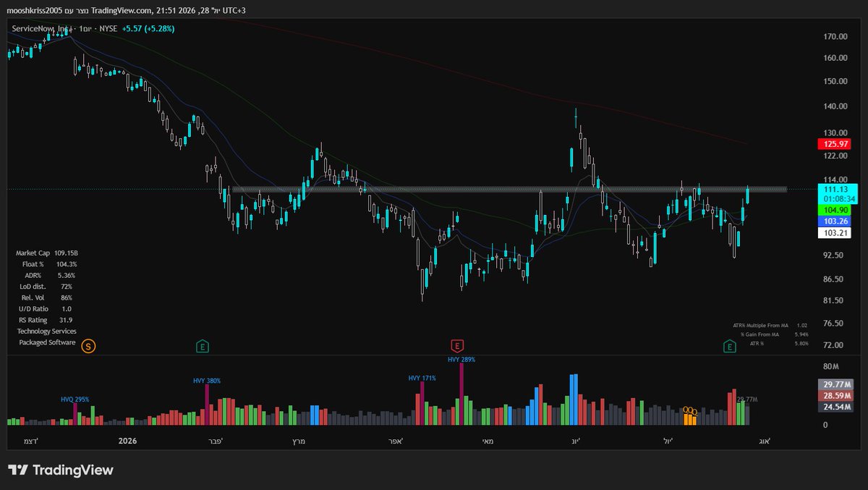Screen dimensions: 868x490
Task: Click the HVY 171% volume label
Action: (x=422, y=378)
